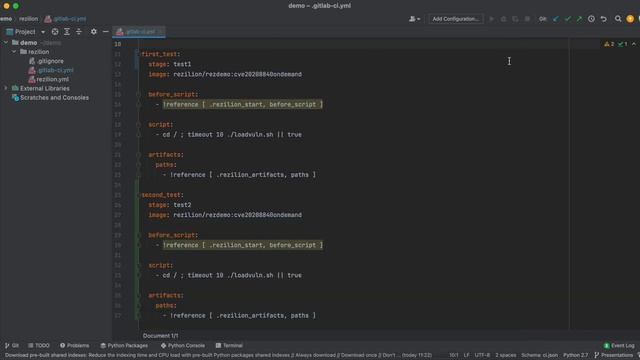The height and width of the screenshot is (360, 640).
Task: Click the Debug bug icon in toolbar
Action: pyautogui.click(x=503, y=19)
